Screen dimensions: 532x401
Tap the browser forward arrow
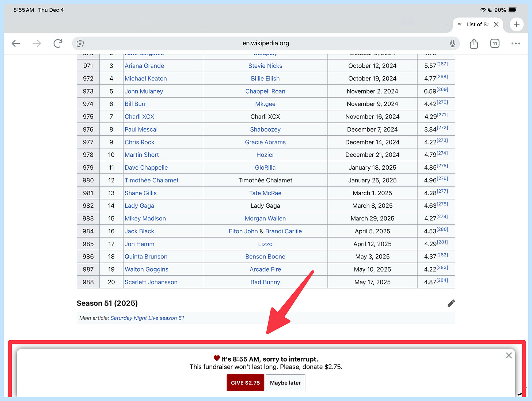[x=37, y=43]
